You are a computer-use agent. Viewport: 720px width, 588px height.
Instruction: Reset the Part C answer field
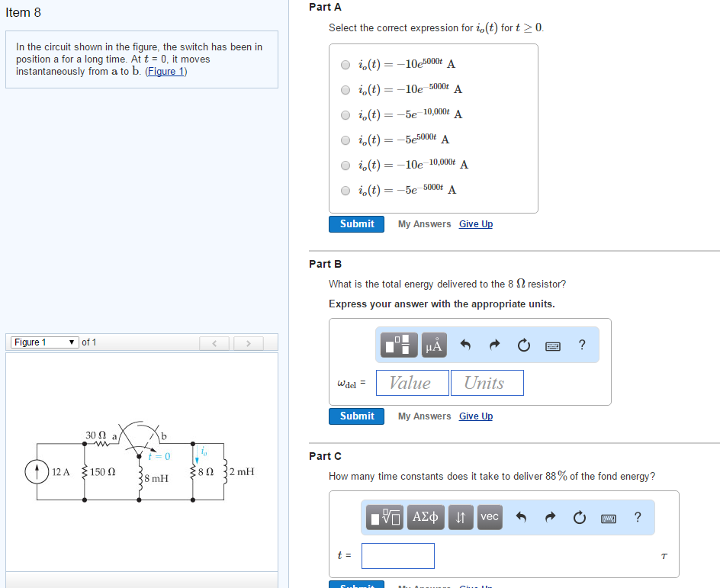(580, 517)
